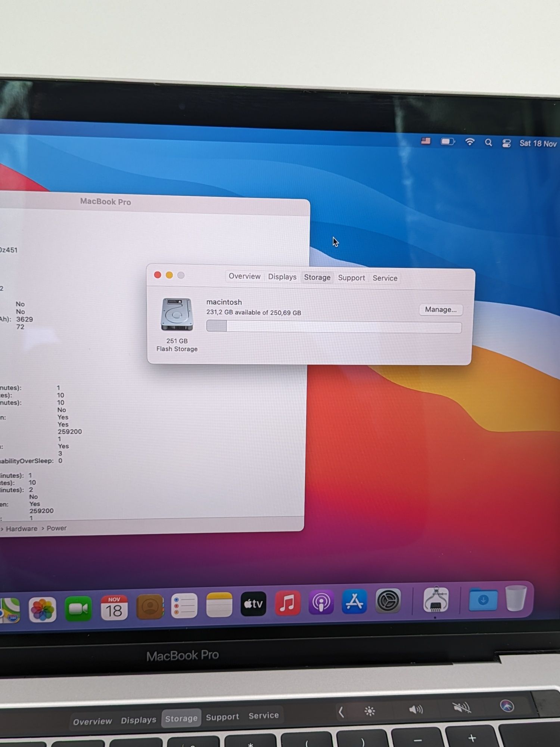Tap Overview on the Touch Bar
The height and width of the screenshot is (747, 560).
pyautogui.click(x=93, y=722)
